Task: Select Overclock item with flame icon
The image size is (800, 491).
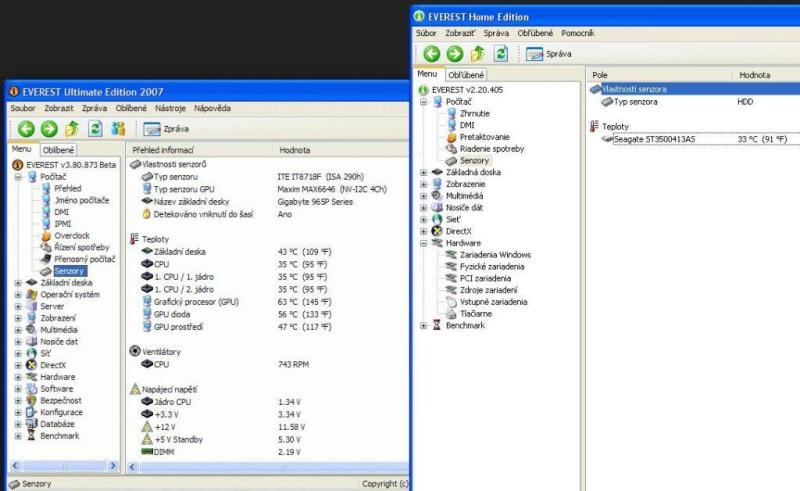Action: [x=71, y=236]
